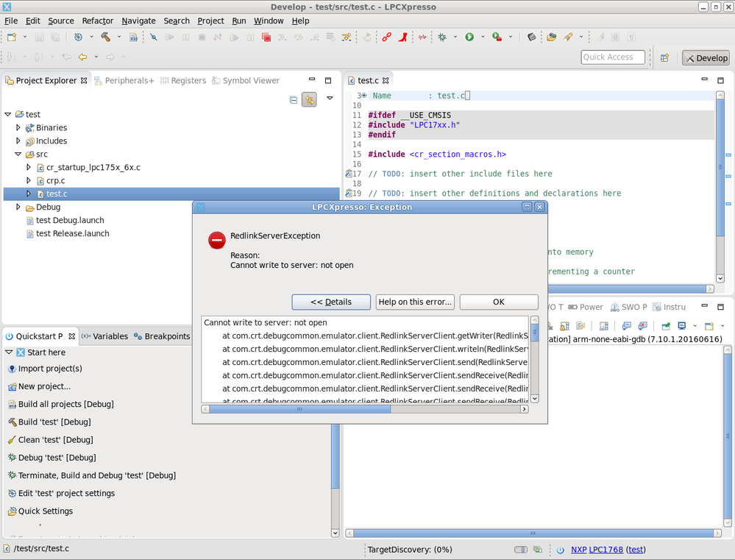
Task: Toggle Link with Editor in Project Explorer
Action: click(x=309, y=99)
